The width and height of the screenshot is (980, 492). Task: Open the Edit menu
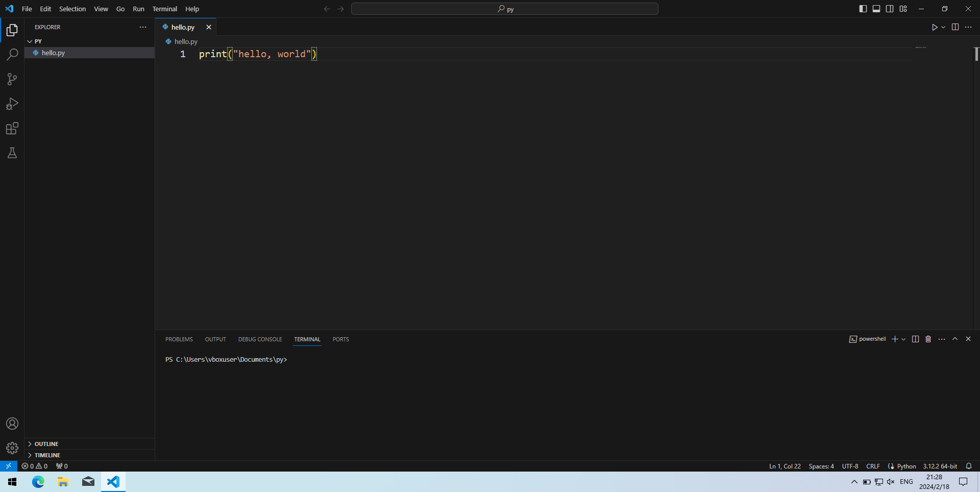(x=45, y=9)
